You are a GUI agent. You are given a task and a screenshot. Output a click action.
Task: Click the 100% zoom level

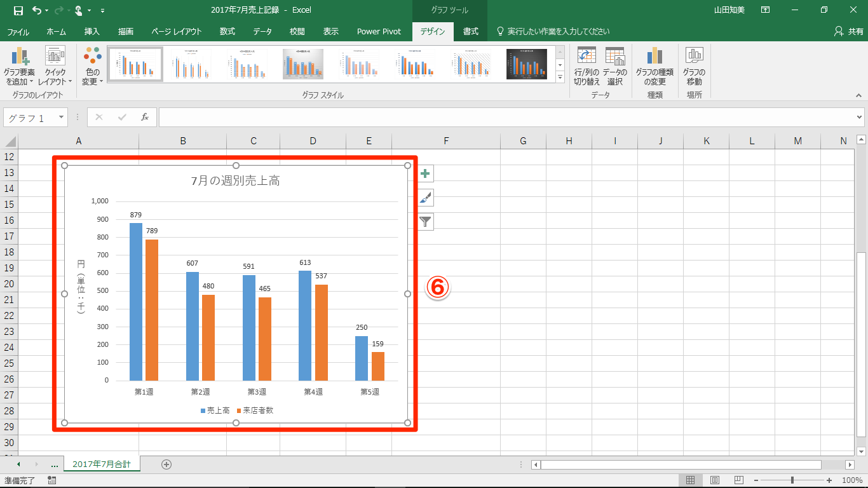pyautogui.click(x=851, y=480)
